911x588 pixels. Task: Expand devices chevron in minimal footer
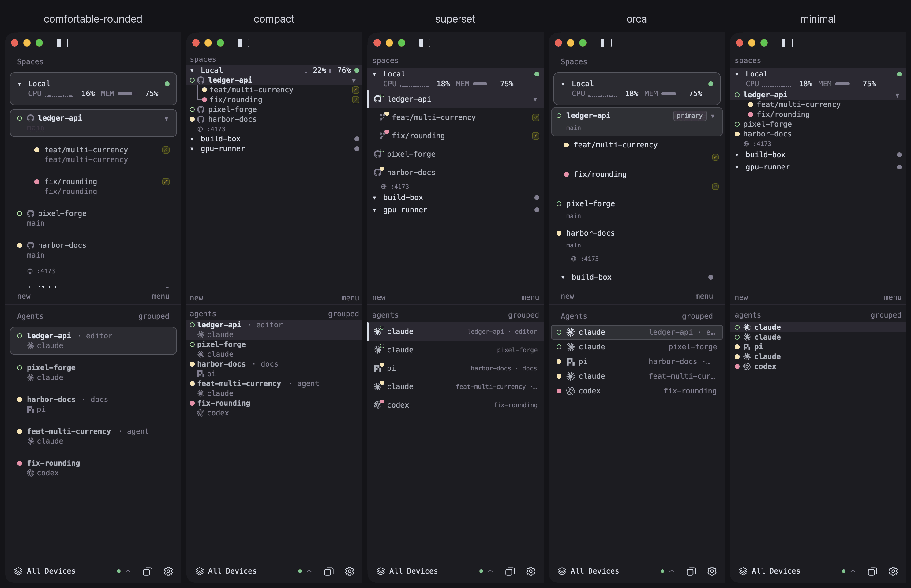pyautogui.click(x=853, y=571)
